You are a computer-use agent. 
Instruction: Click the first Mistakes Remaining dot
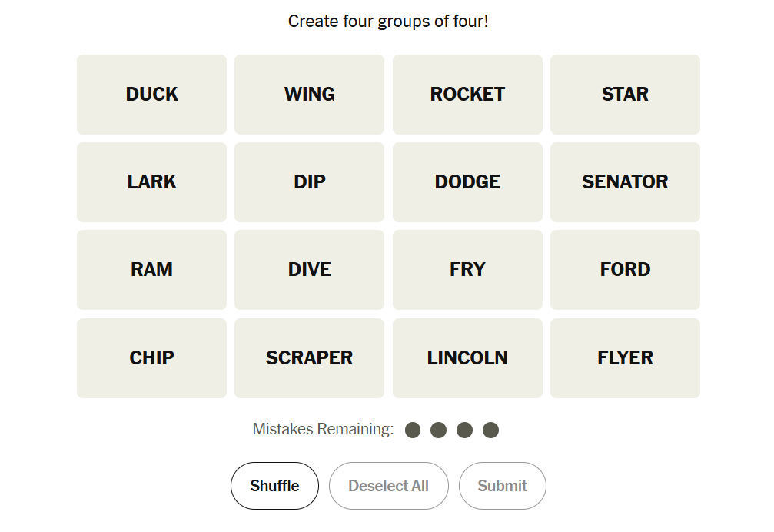(x=413, y=430)
